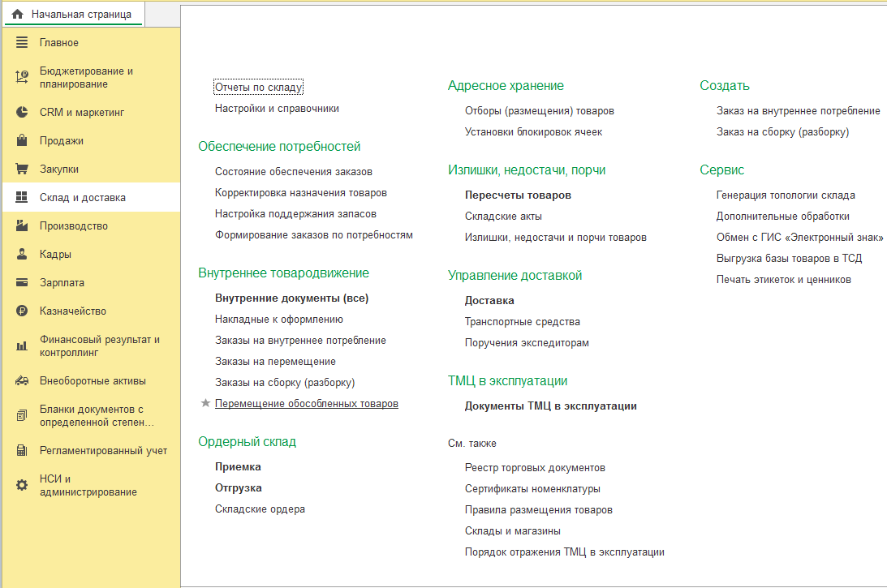Open the Склад и доставка section

coord(83,198)
